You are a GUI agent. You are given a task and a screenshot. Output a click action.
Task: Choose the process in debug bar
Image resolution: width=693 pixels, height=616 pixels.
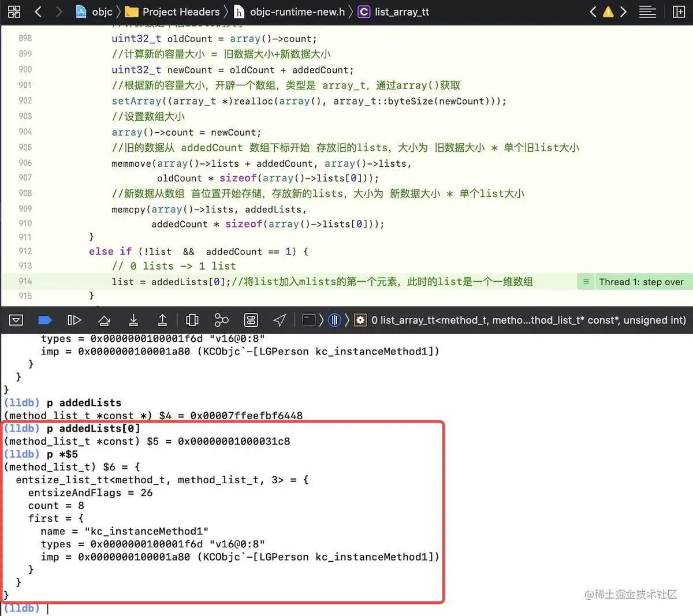pyautogui.click(x=309, y=320)
